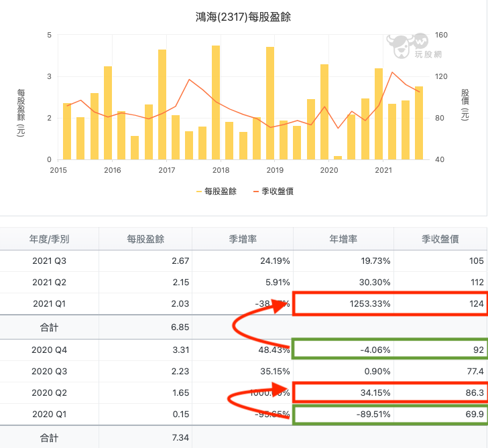
Task: Click the EPS value 1.65
Action: point(181,393)
